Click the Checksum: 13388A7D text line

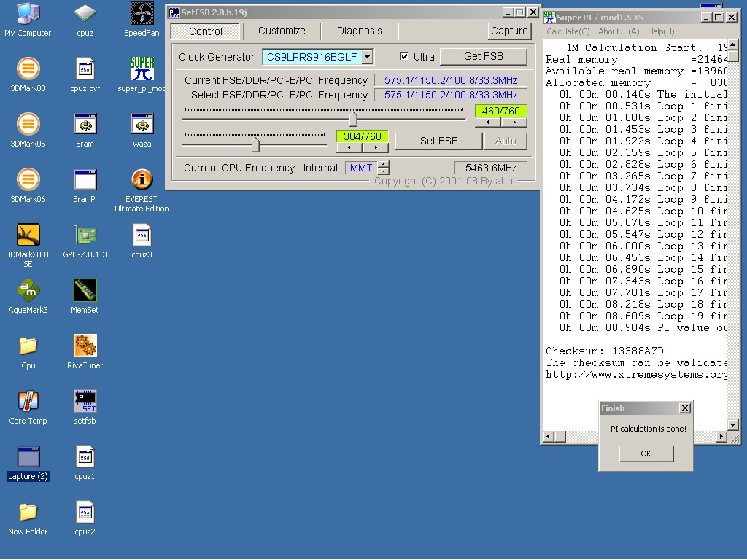coord(605,351)
